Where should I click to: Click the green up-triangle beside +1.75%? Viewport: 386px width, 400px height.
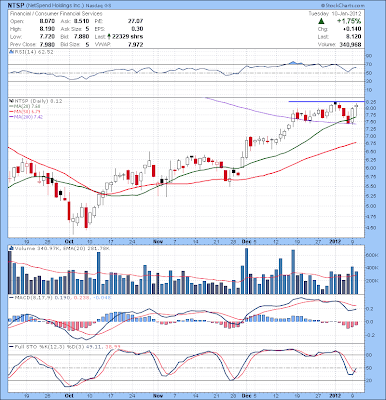click(x=321, y=21)
